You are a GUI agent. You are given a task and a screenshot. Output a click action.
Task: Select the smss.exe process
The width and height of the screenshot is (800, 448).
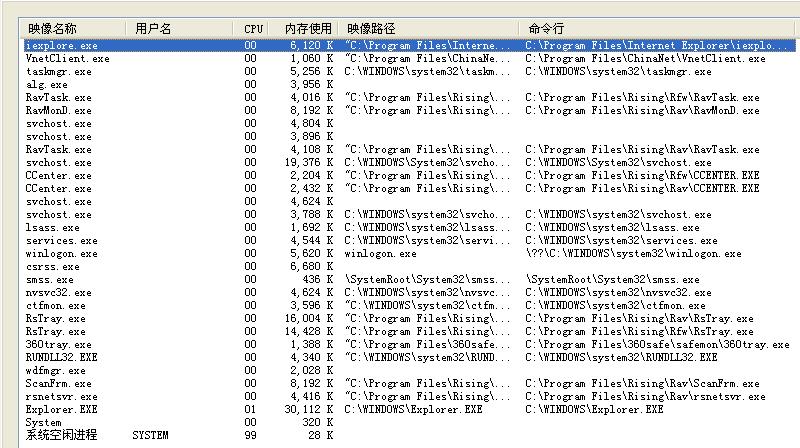pyautogui.click(x=49, y=280)
